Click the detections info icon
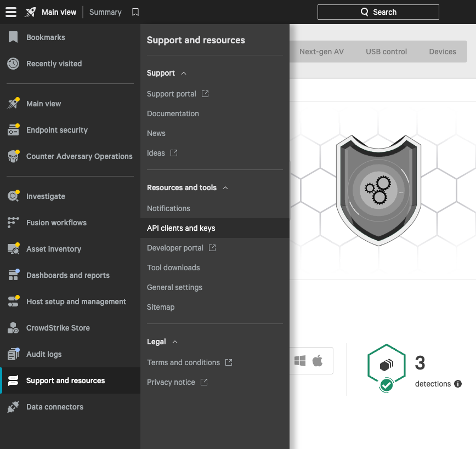The height and width of the screenshot is (449, 476). point(458,384)
